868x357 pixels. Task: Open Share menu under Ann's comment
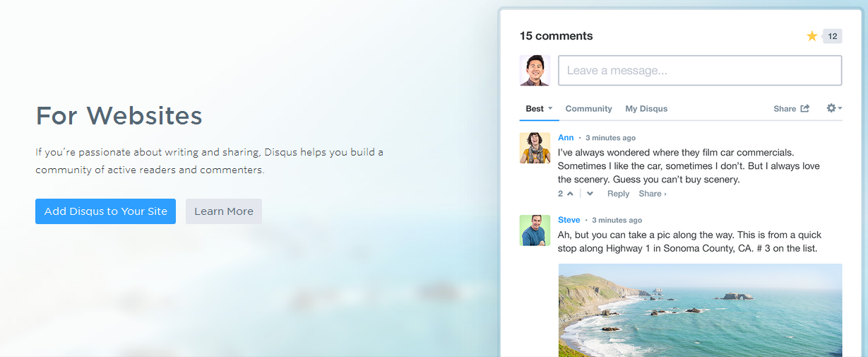point(653,194)
